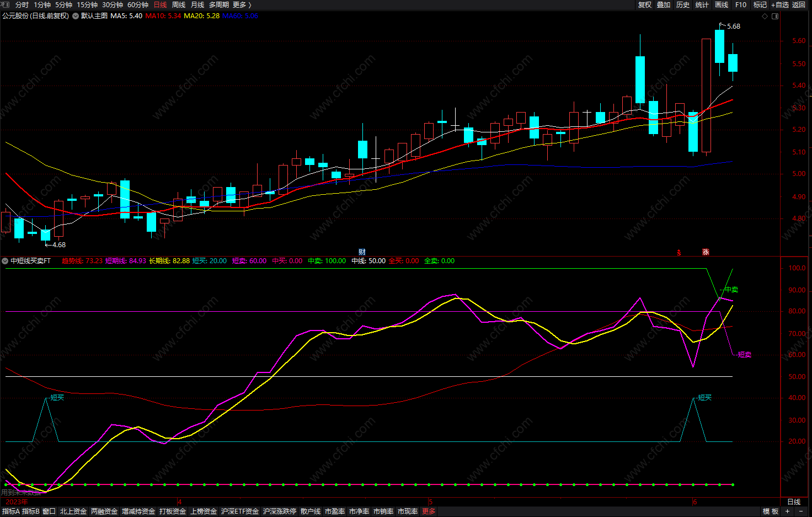Click the 中卖 signal label on the indicator

(x=731, y=290)
